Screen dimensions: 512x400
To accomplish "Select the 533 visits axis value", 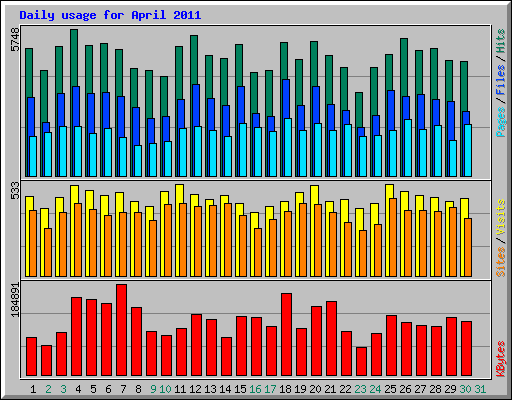I will (15, 190).
